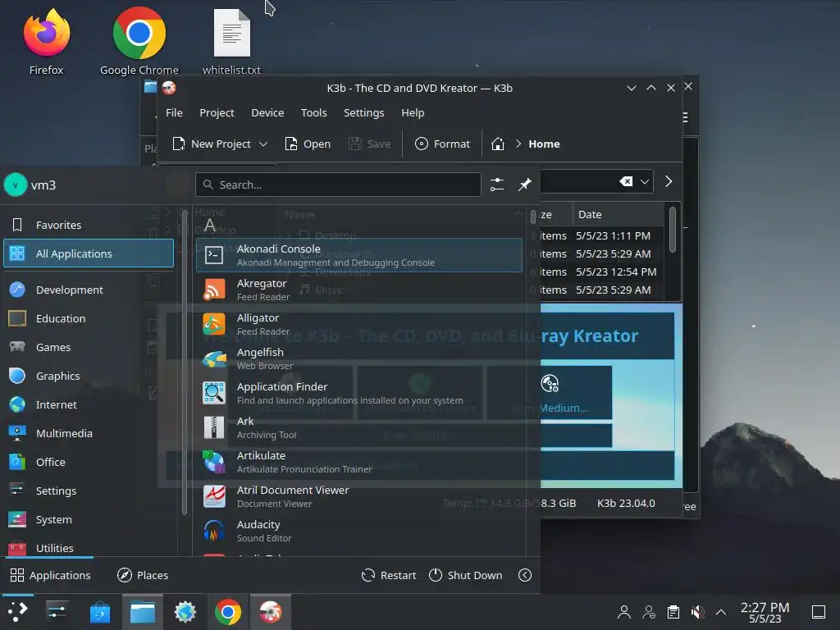
Task: Open Angelfish web browser
Action: click(359, 358)
